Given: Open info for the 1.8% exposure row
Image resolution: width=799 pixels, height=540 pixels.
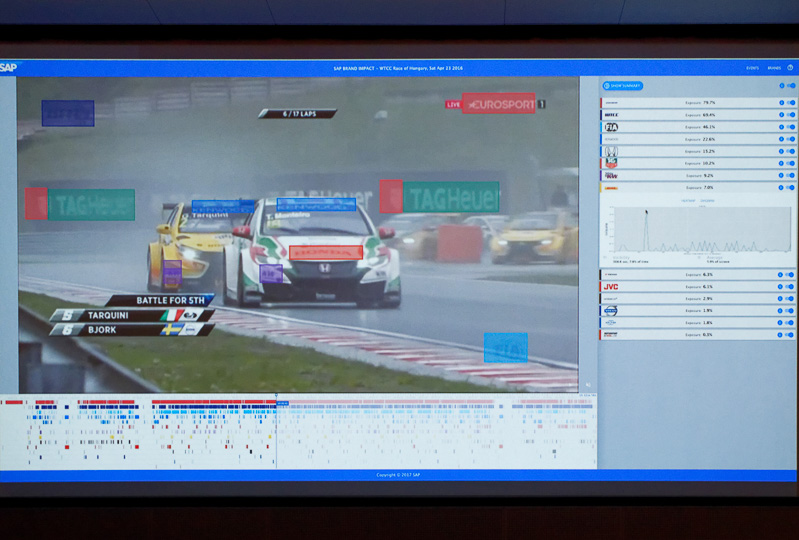Looking at the screenshot, I should (780, 322).
